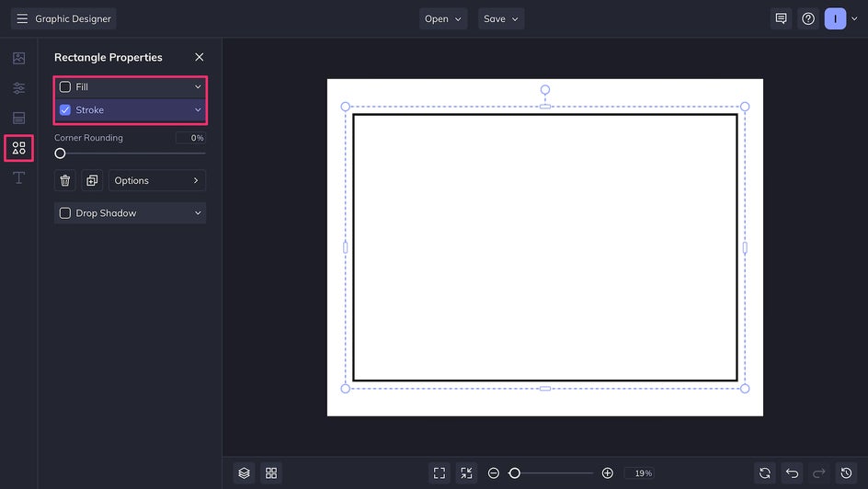Open the account dropdown arrow

coord(854,18)
